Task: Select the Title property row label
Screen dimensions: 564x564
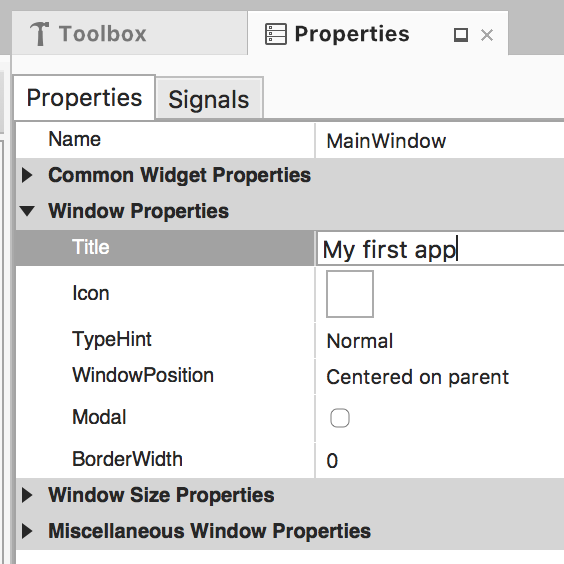Action: pyautogui.click(x=91, y=247)
